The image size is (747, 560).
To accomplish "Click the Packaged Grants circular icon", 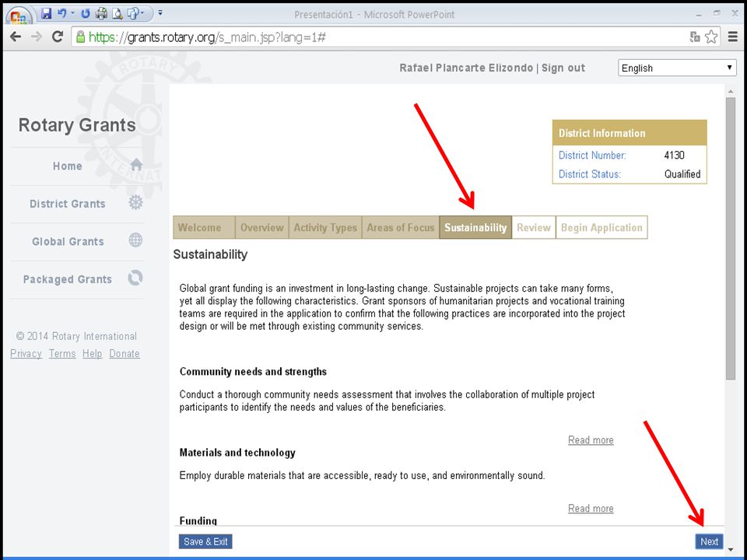I will [x=135, y=278].
